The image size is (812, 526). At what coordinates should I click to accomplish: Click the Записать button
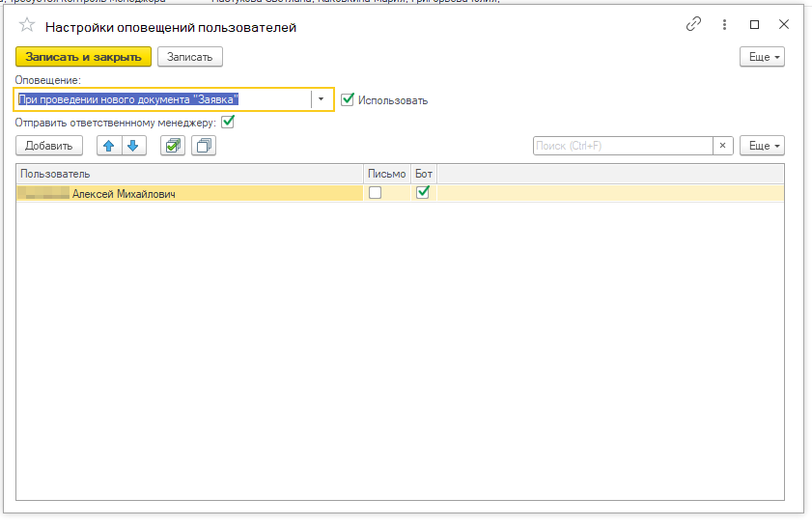189,57
